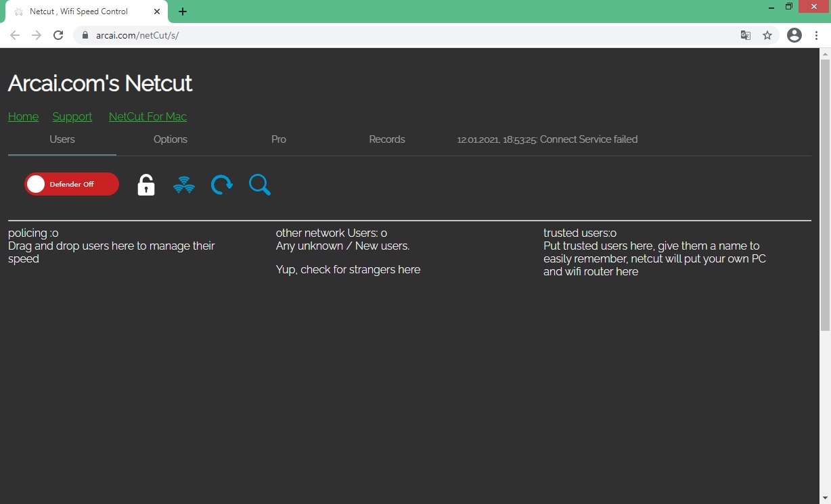831x504 pixels.
Task: Click the 'trusted users:0' label
Action: [580, 233]
